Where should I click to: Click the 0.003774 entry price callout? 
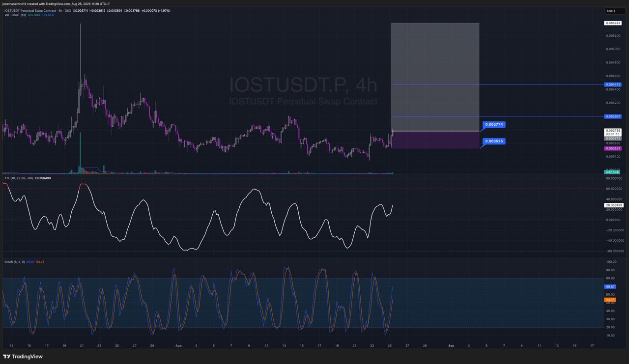click(494, 125)
